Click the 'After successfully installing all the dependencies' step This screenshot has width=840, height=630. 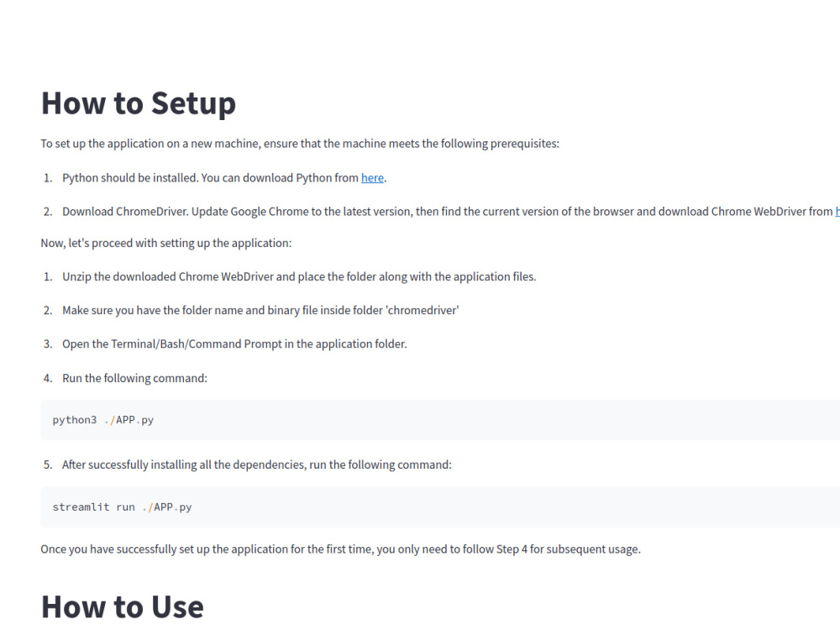point(256,465)
